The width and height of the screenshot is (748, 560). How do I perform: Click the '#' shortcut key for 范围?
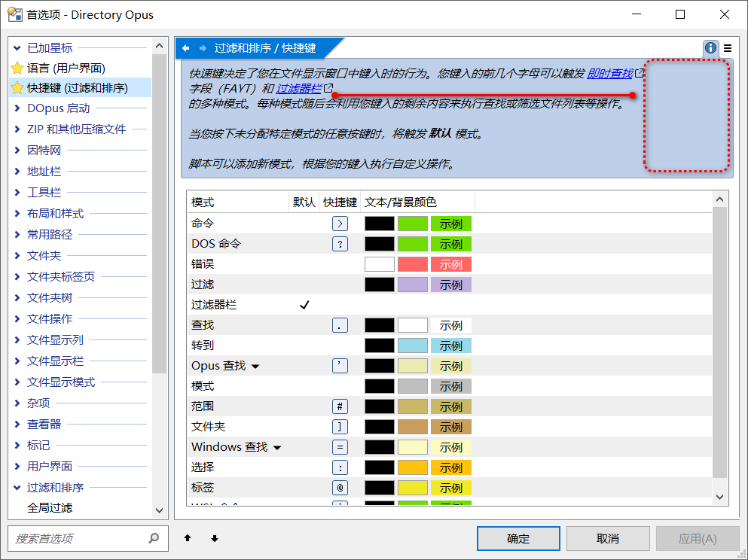pyautogui.click(x=340, y=406)
